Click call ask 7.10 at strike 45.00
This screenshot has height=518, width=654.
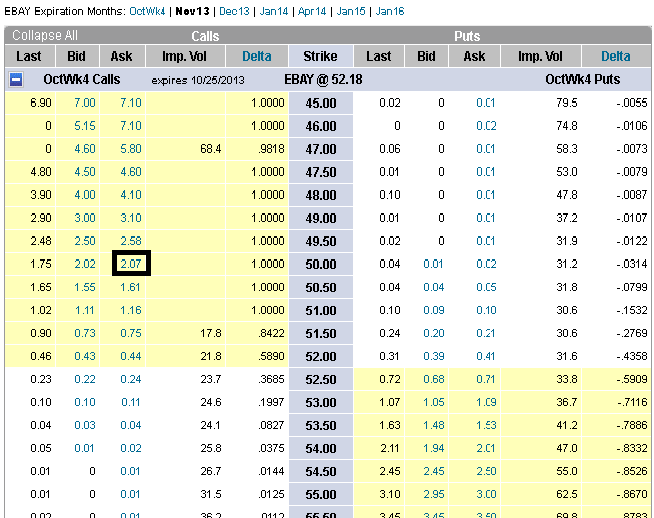click(131, 103)
